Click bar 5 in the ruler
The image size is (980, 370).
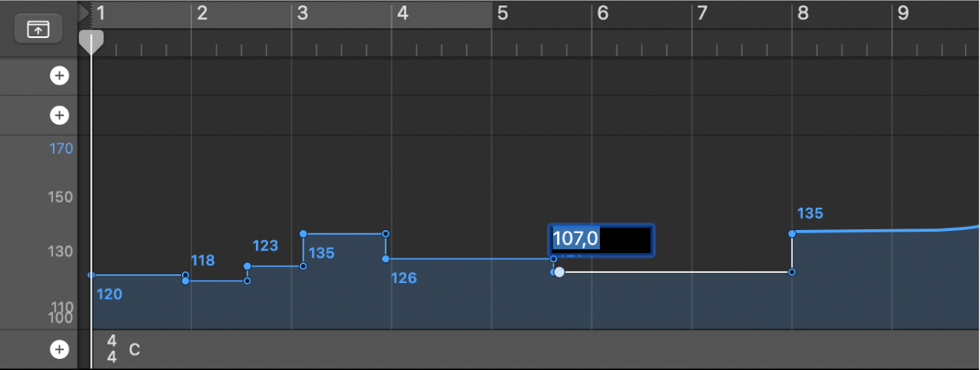(x=501, y=13)
